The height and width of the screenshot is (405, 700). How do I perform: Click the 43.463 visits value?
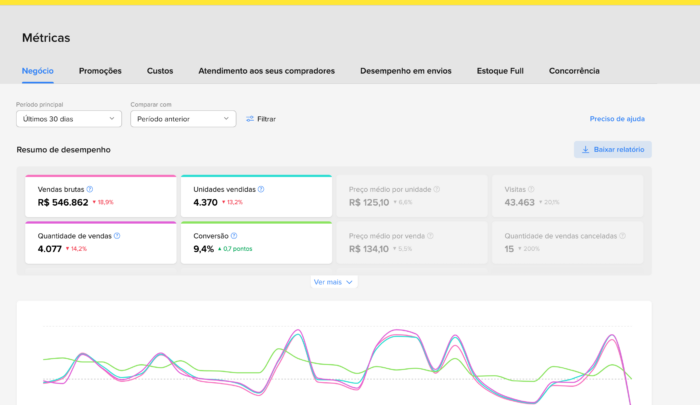pos(519,202)
